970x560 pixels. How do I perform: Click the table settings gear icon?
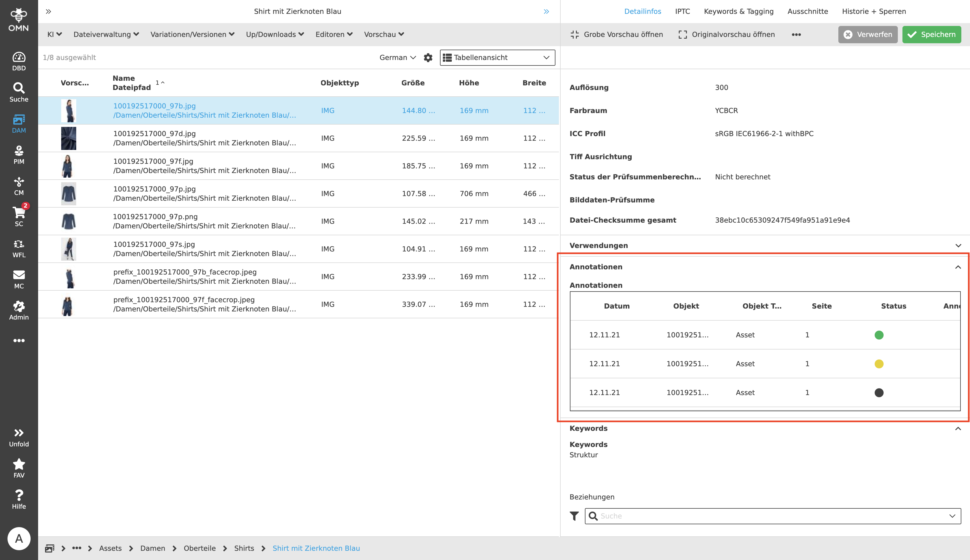click(428, 58)
